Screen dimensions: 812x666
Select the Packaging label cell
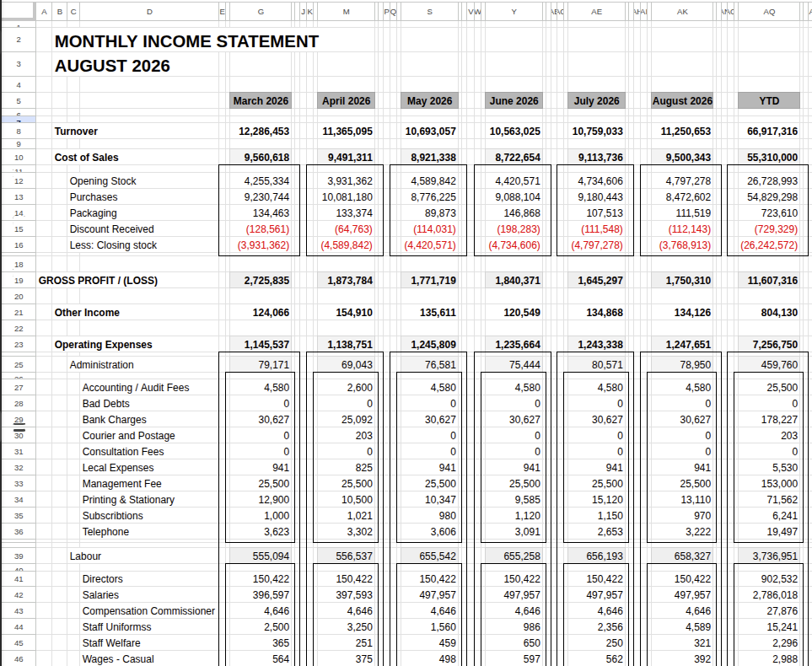pyautogui.click(x=94, y=213)
